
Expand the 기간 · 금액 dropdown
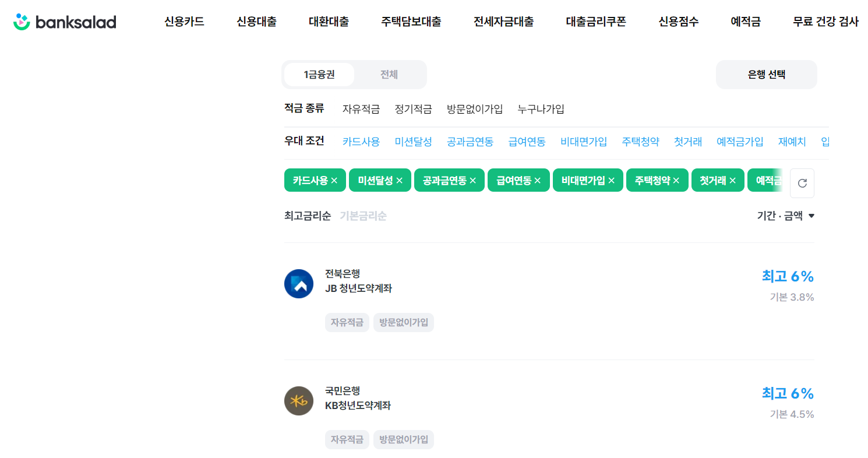tap(785, 216)
